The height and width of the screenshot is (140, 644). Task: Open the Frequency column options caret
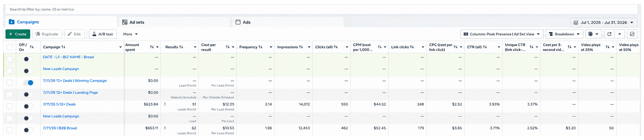(x=271, y=47)
